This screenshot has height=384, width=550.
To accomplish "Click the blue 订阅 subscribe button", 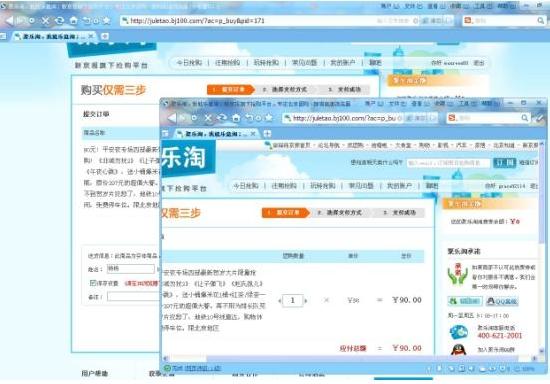I will coord(504,163).
